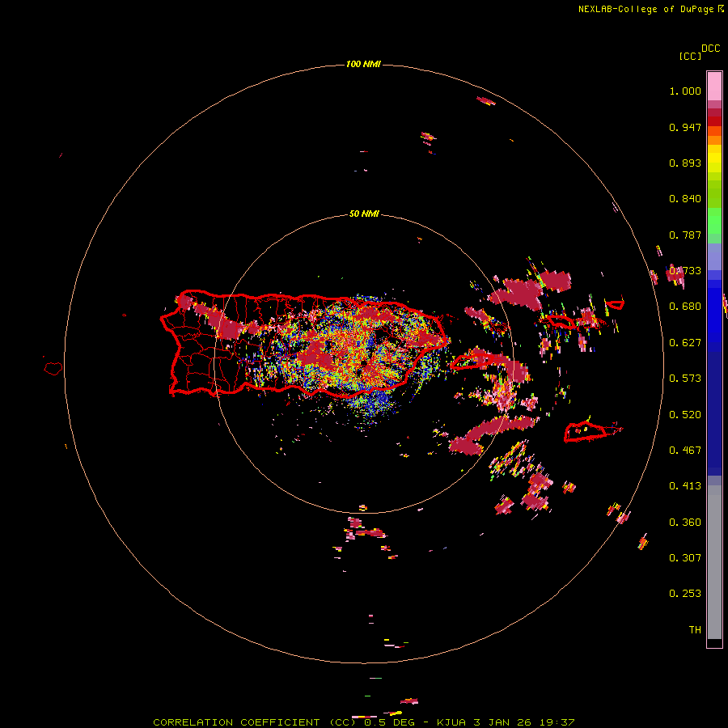Click the 1.000 scale value
The image size is (728, 728).
coord(685,91)
